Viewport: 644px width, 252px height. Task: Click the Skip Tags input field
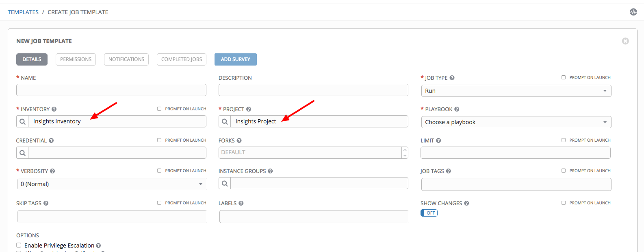click(x=112, y=217)
